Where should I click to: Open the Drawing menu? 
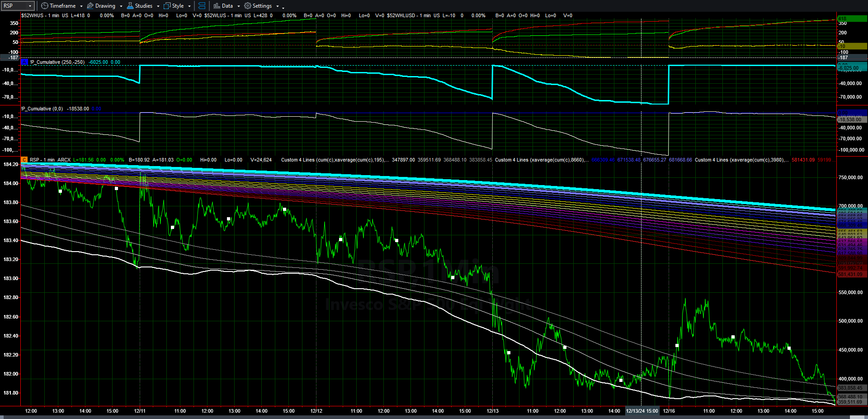[105, 6]
